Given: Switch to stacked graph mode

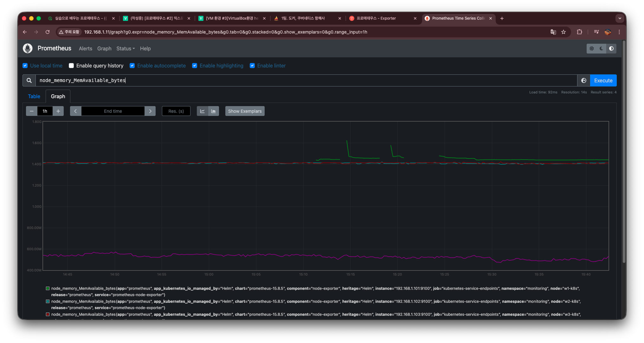Looking at the screenshot, I should (x=214, y=111).
